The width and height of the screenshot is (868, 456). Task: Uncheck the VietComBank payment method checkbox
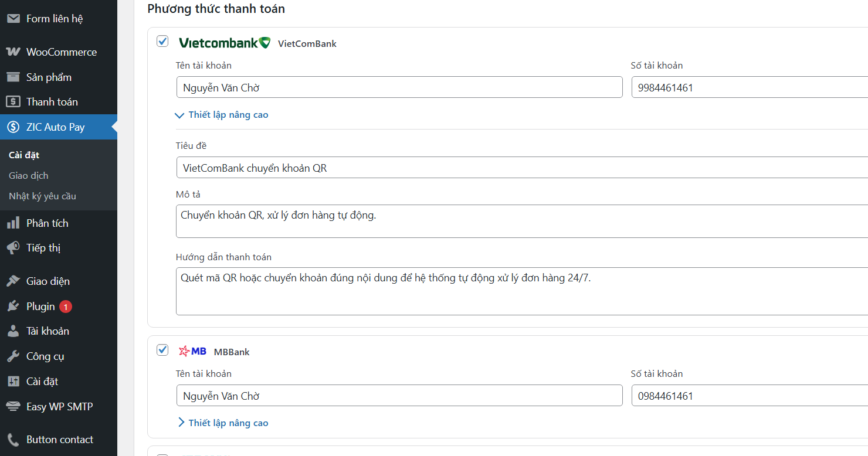click(162, 42)
